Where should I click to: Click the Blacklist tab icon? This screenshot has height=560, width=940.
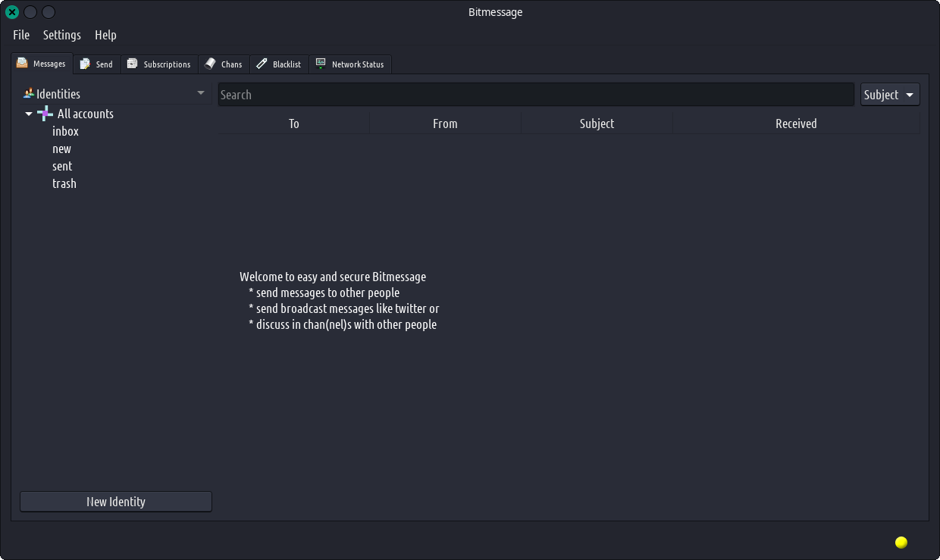pyautogui.click(x=262, y=64)
